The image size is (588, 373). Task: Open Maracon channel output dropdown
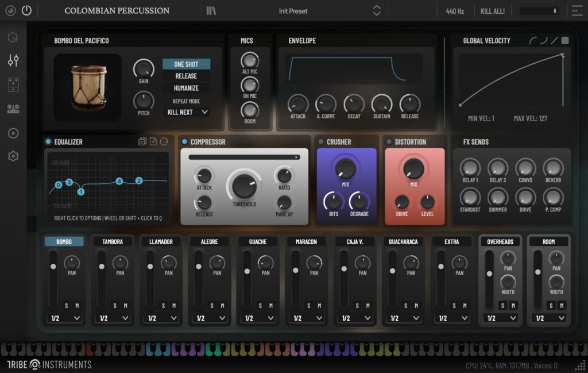pos(307,318)
